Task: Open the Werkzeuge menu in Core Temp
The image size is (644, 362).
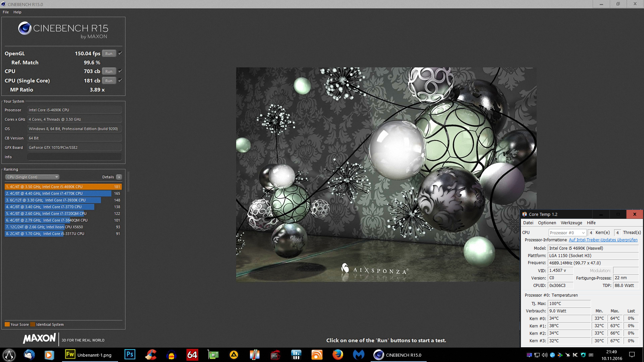Action: click(571, 223)
